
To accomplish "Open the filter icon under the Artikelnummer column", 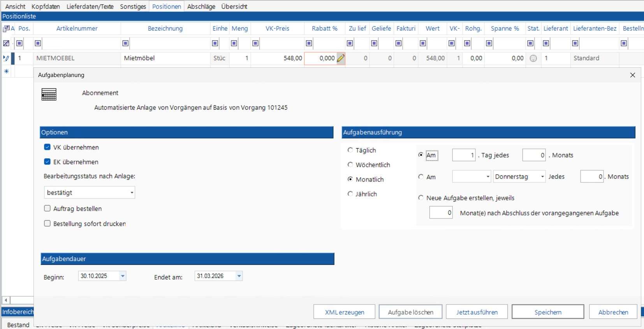I will coord(38,43).
